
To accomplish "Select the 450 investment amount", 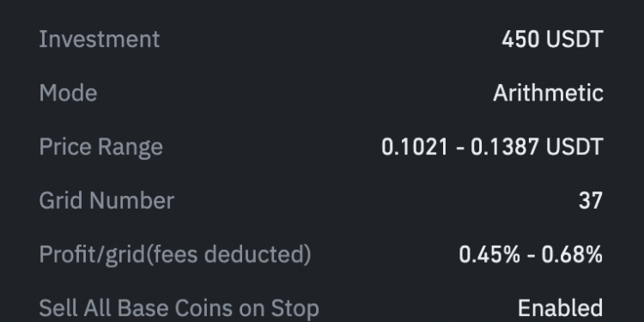I will [520, 39].
